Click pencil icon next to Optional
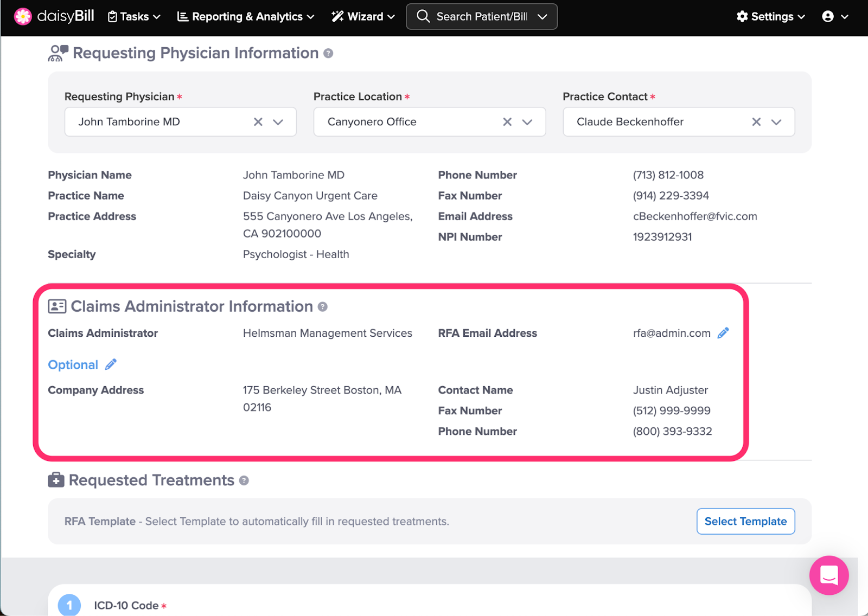868x616 pixels. pos(111,364)
